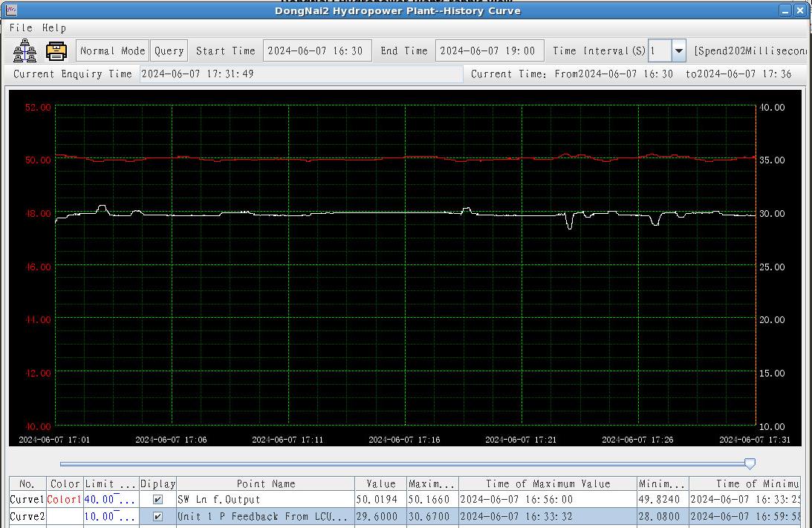The image size is (812, 528).
Task: Click the End Time input field
Action: (x=489, y=51)
